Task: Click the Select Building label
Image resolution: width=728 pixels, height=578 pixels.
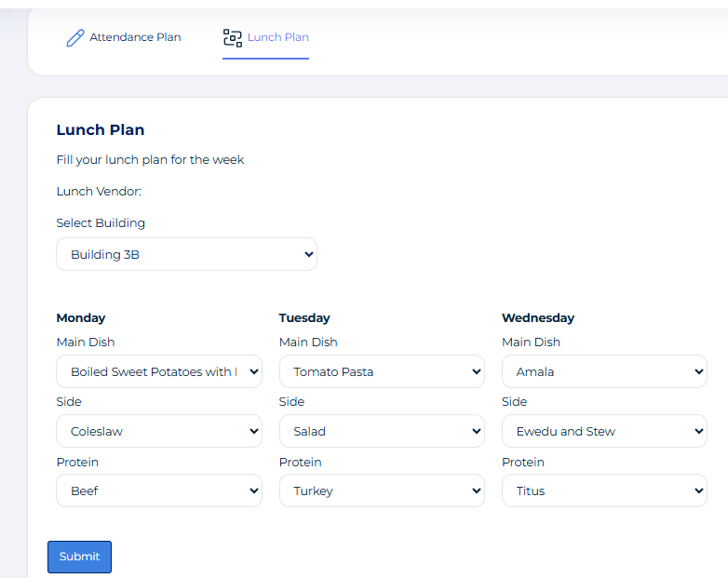Action: pos(101,222)
